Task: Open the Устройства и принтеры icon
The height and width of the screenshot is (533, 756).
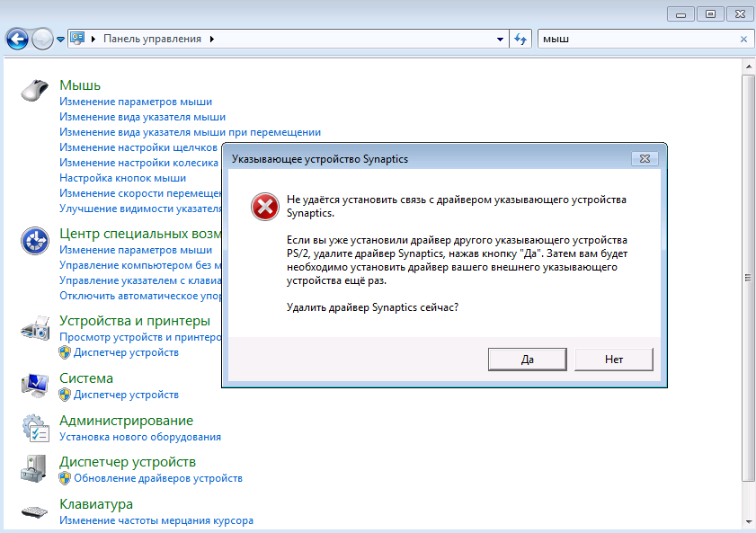Action: (x=35, y=328)
